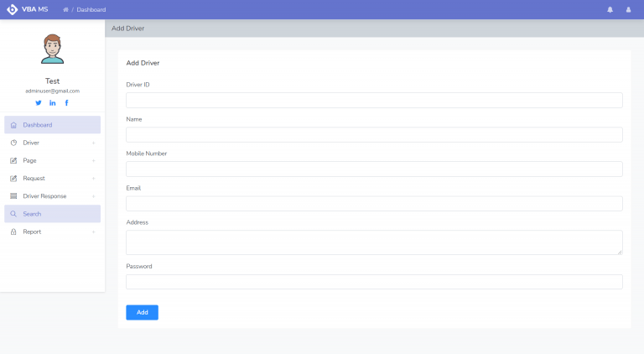
Task: Expand the Request sidebar menu
Action: [x=52, y=178]
